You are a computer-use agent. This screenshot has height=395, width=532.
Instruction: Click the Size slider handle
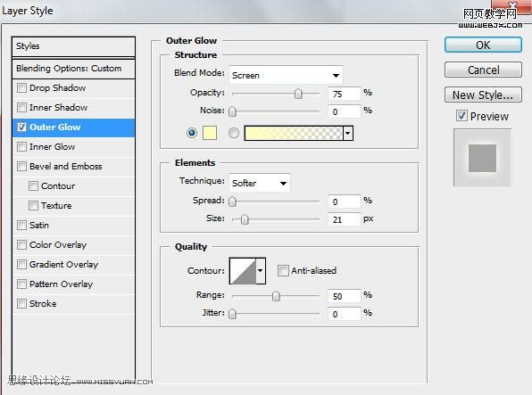coord(245,219)
